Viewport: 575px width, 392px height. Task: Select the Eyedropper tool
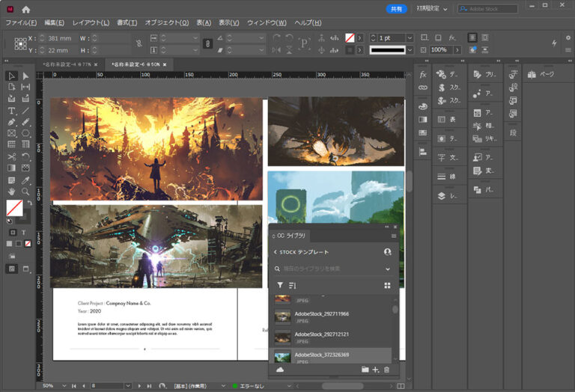pyautogui.click(x=25, y=180)
